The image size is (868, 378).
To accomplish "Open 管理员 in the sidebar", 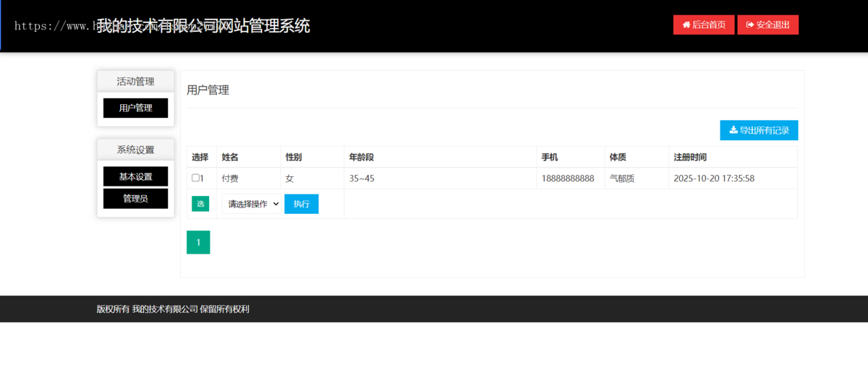I will click(x=135, y=198).
